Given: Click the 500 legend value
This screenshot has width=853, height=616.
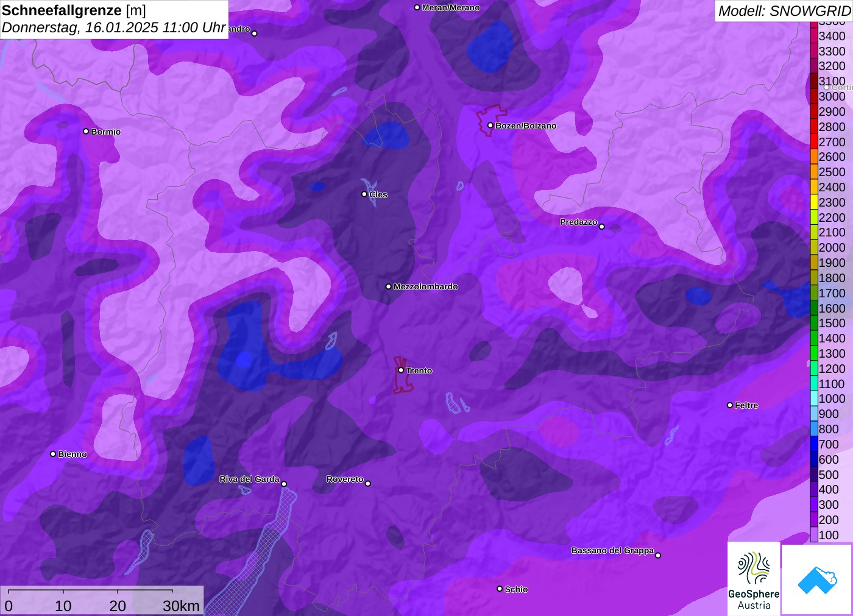Looking at the screenshot, I should pyautogui.click(x=829, y=475).
